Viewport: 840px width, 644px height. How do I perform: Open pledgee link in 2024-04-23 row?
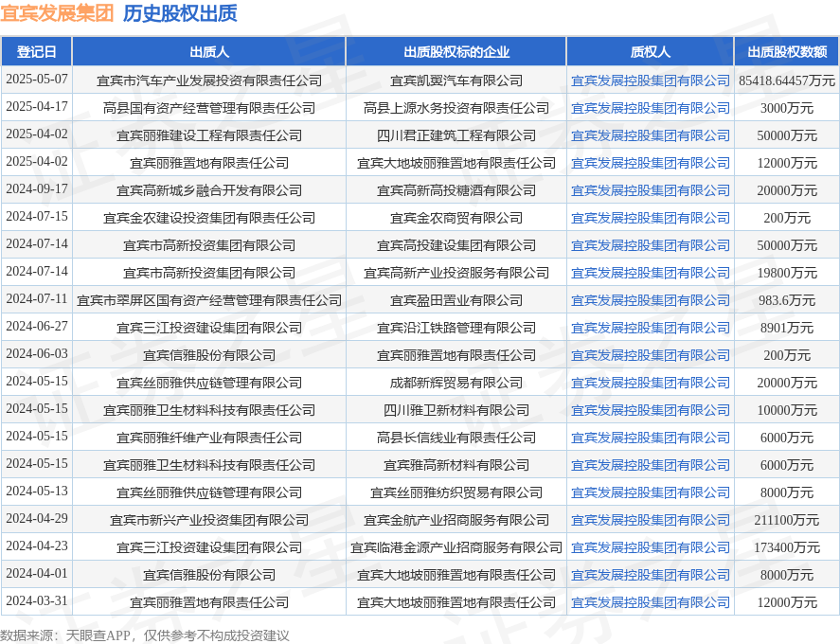(x=651, y=547)
